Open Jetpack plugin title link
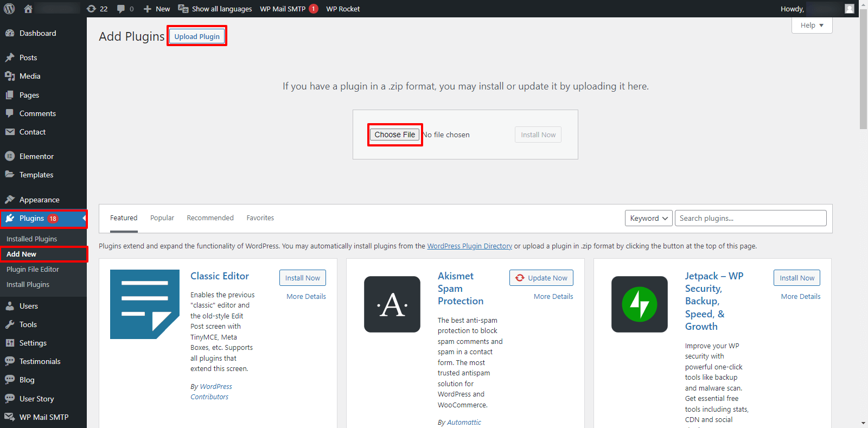The height and width of the screenshot is (428, 868). pos(714,301)
